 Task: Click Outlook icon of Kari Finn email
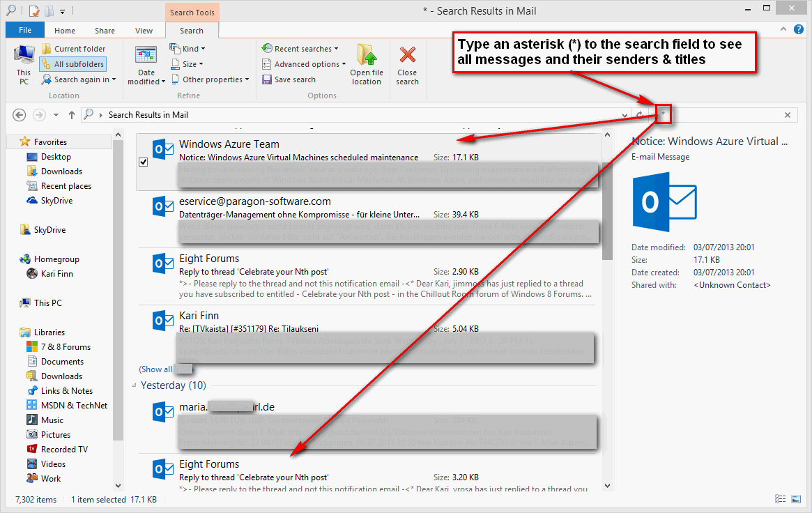point(162,321)
